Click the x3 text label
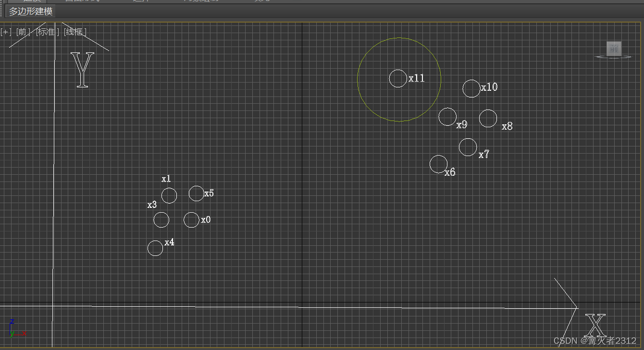Screen dimensions: 644x350 [152, 205]
